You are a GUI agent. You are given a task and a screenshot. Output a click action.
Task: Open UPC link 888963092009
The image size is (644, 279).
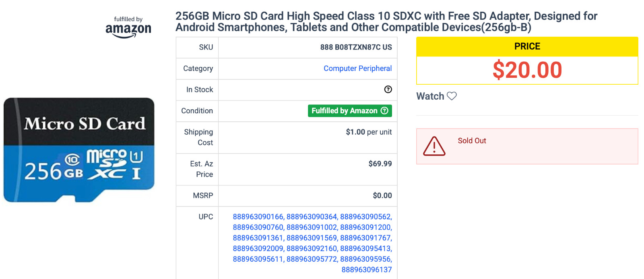tap(258, 248)
